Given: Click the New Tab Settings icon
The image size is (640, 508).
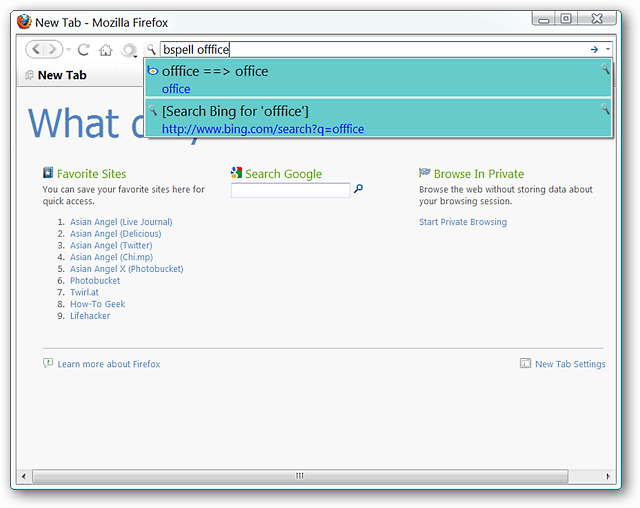Looking at the screenshot, I should 525,363.
